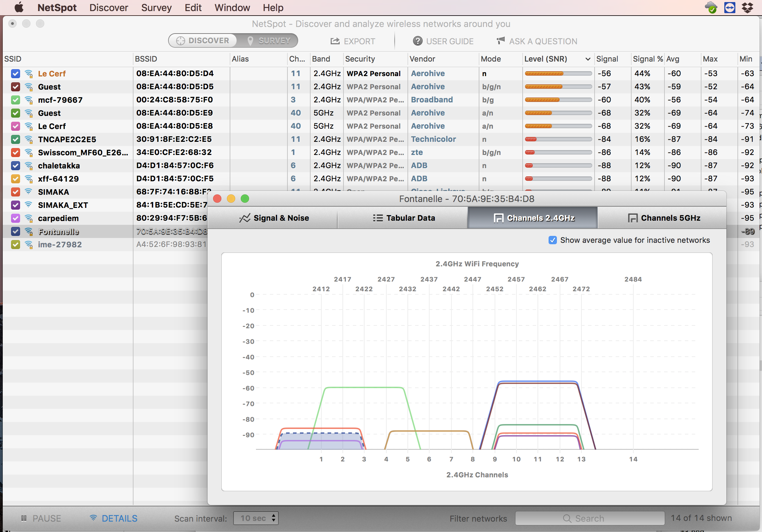
Task: Click the open wifi icon next to SIMAKA
Action: tap(29, 192)
